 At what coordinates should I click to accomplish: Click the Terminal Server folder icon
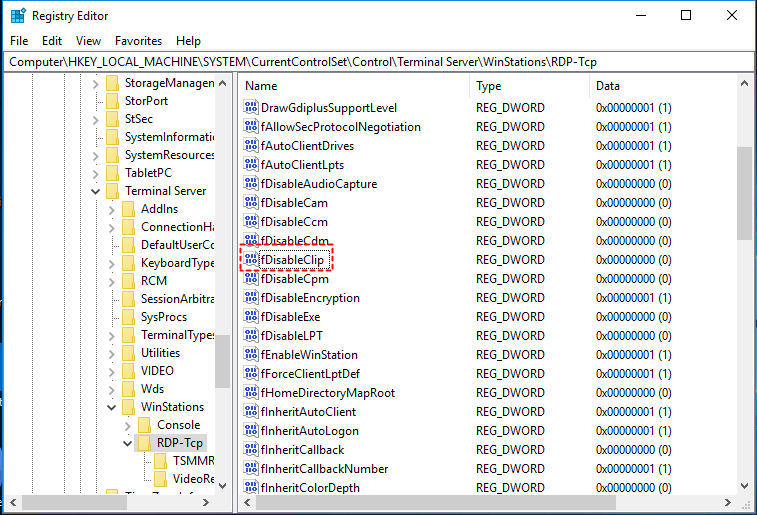point(112,191)
